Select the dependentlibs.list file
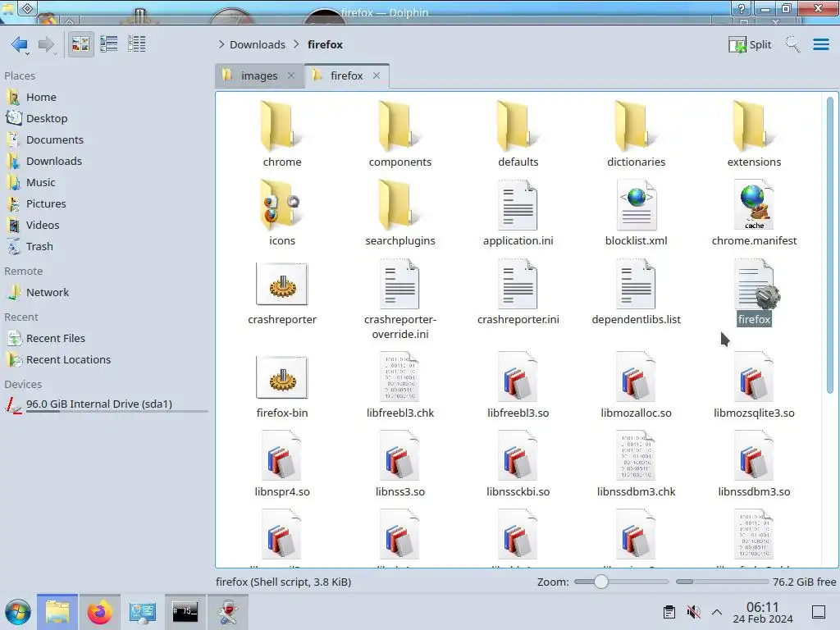The image size is (840, 630). click(x=636, y=292)
